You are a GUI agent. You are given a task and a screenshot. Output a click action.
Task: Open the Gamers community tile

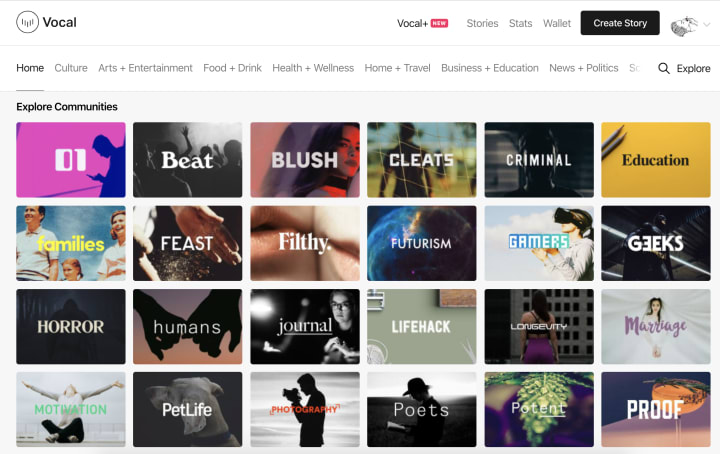539,243
